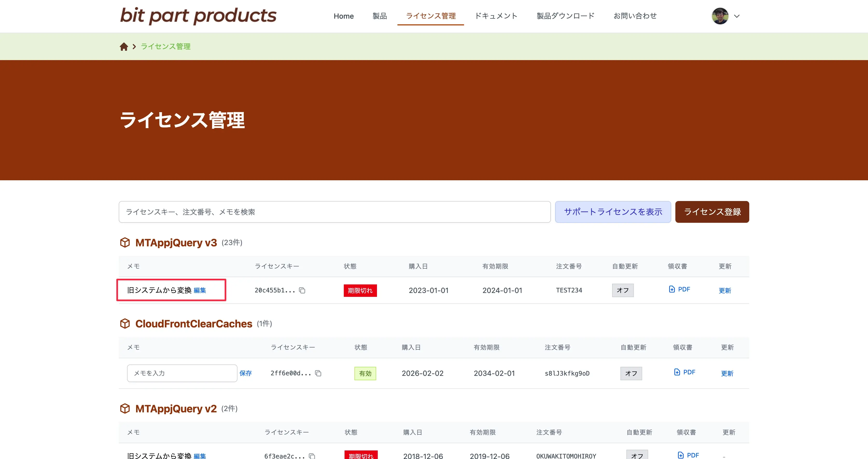Screen dimensions: 868x459
Task: Click the ライセンス登録 button
Action: click(x=712, y=212)
